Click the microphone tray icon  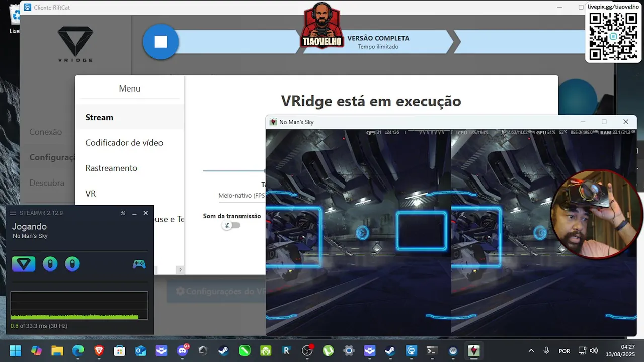546,351
